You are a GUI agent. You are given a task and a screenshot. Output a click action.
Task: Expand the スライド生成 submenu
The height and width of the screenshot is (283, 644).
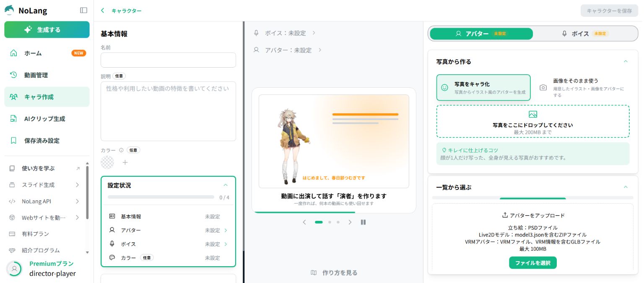click(x=78, y=185)
